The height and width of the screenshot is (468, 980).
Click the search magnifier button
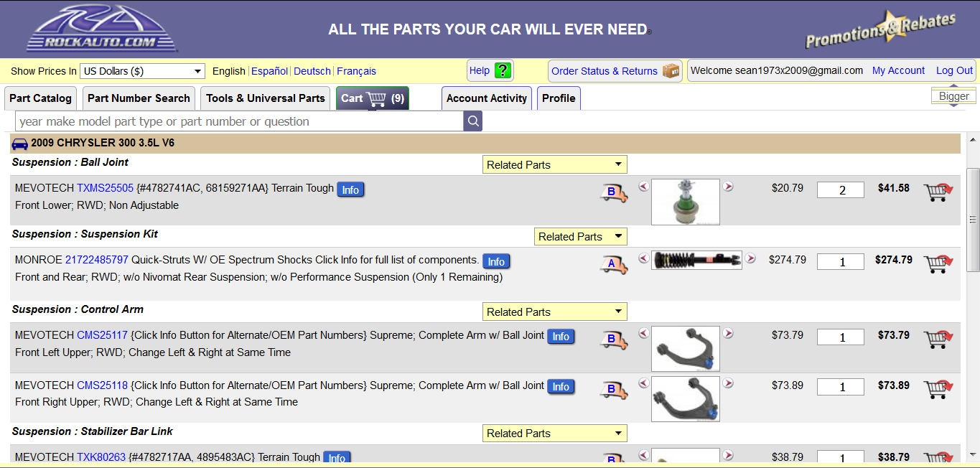[473, 121]
